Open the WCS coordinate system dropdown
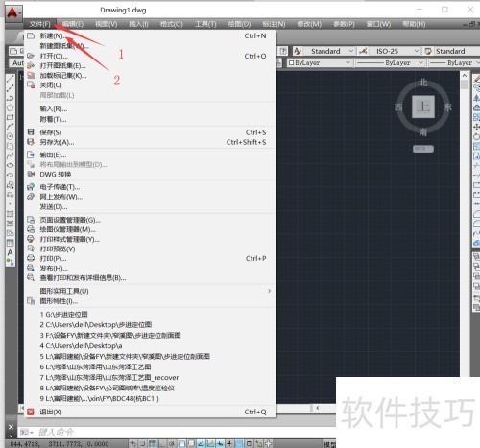480x448 pixels. pos(423,149)
